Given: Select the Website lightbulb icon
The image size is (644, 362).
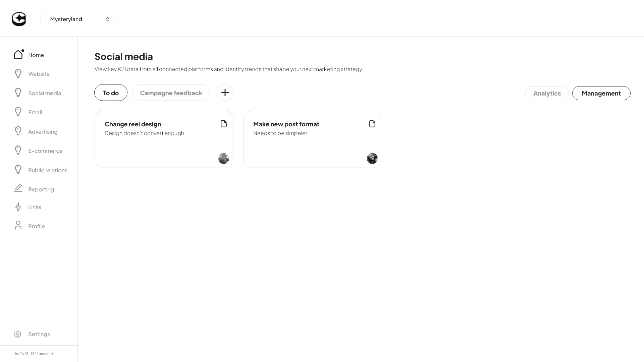Looking at the screenshot, I should [x=18, y=73].
